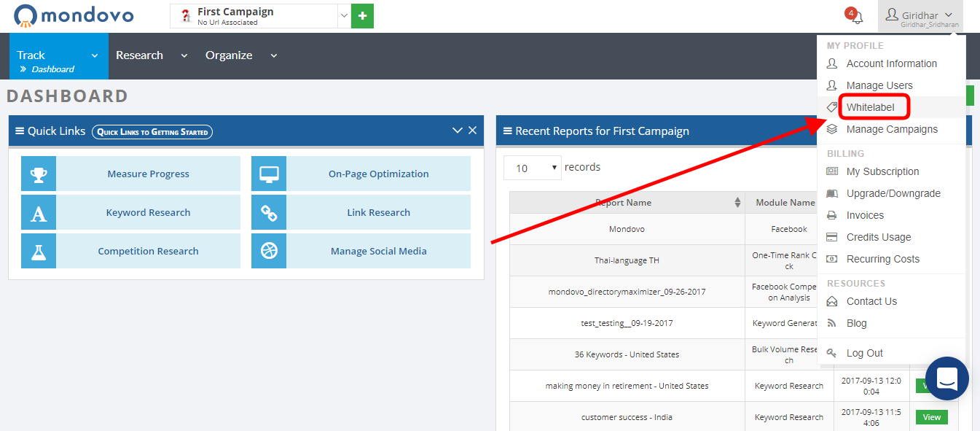980x431 pixels.
Task: Go to the Dashboard breadcrumb link
Action: pos(52,69)
